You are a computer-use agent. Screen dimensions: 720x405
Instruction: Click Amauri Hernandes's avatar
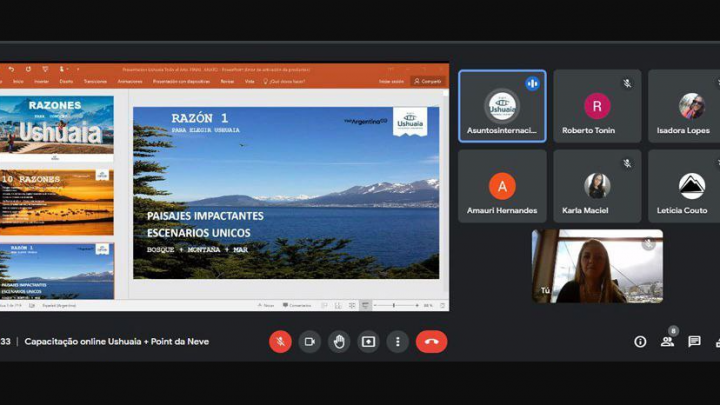pos(502,186)
